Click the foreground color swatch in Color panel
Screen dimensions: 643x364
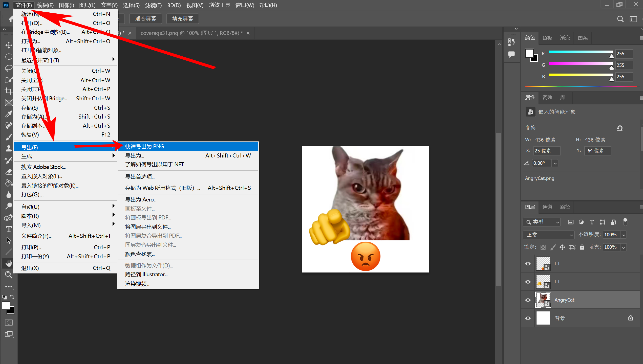[529, 53]
